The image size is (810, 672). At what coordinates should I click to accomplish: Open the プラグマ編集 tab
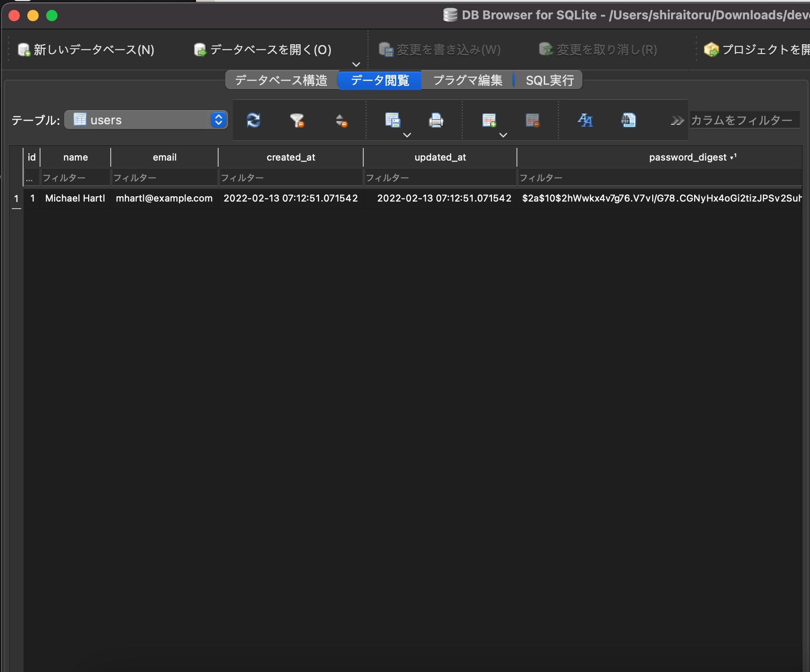(x=468, y=81)
